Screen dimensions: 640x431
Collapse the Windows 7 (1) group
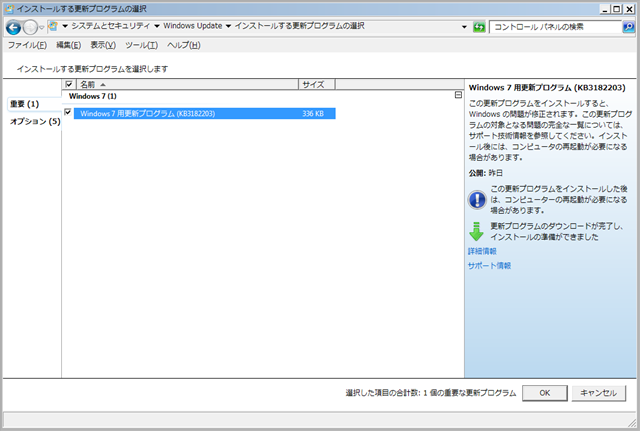[x=458, y=95]
